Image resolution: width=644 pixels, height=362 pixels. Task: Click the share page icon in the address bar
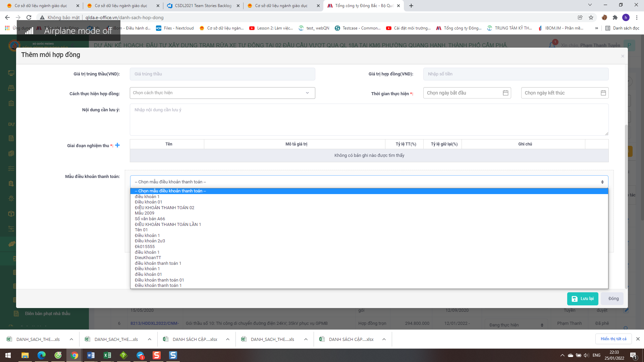coord(580,17)
